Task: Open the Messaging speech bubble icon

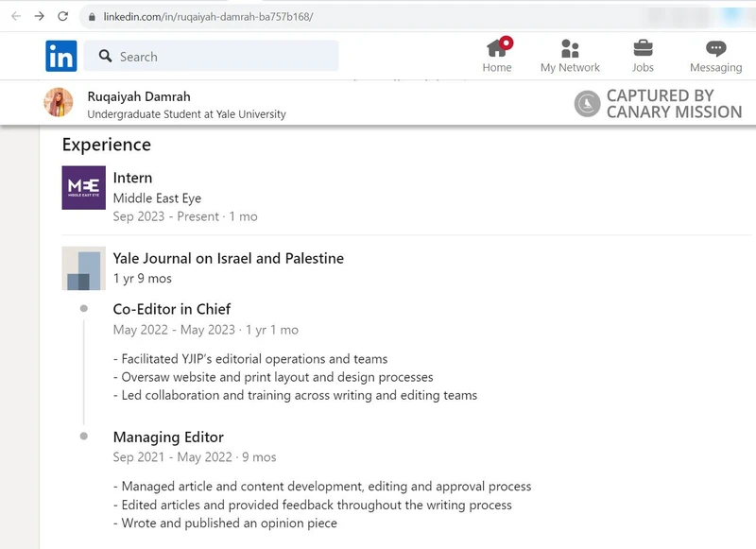Action: tap(716, 48)
